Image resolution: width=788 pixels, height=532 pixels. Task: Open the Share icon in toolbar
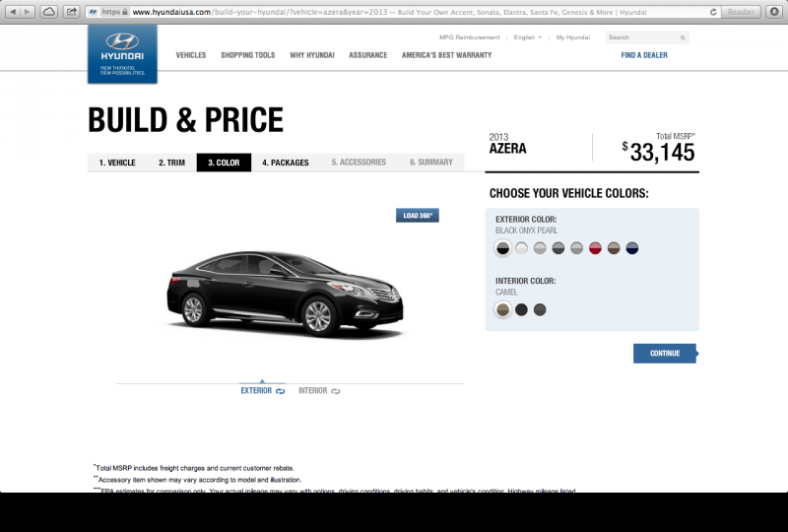(71, 12)
